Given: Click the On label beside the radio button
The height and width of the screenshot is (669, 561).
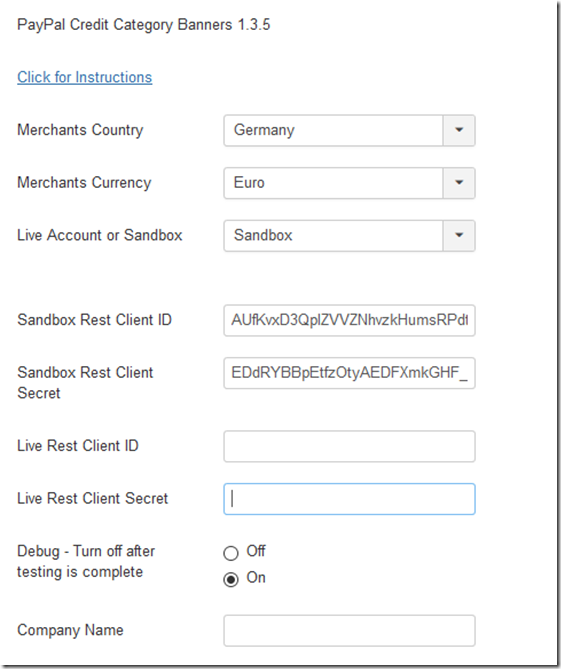Looking at the screenshot, I should pos(256,578).
